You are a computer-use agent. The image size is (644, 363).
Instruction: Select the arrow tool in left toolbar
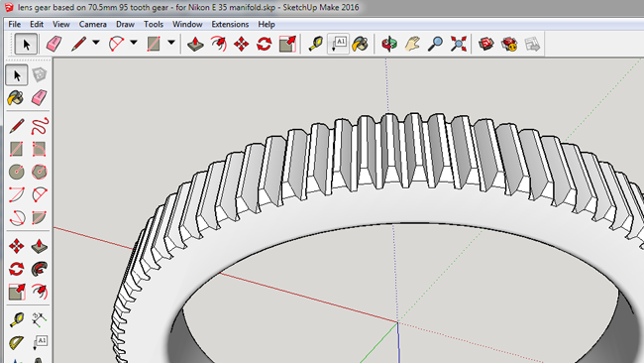[x=17, y=75]
